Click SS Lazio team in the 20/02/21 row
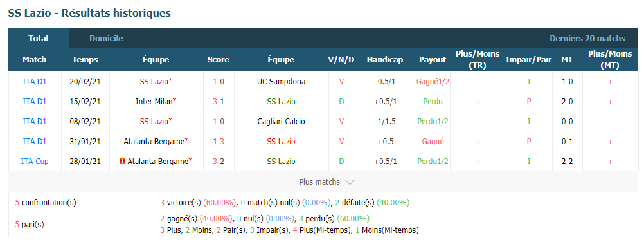The height and width of the screenshot is (242, 644). click(x=156, y=82)
